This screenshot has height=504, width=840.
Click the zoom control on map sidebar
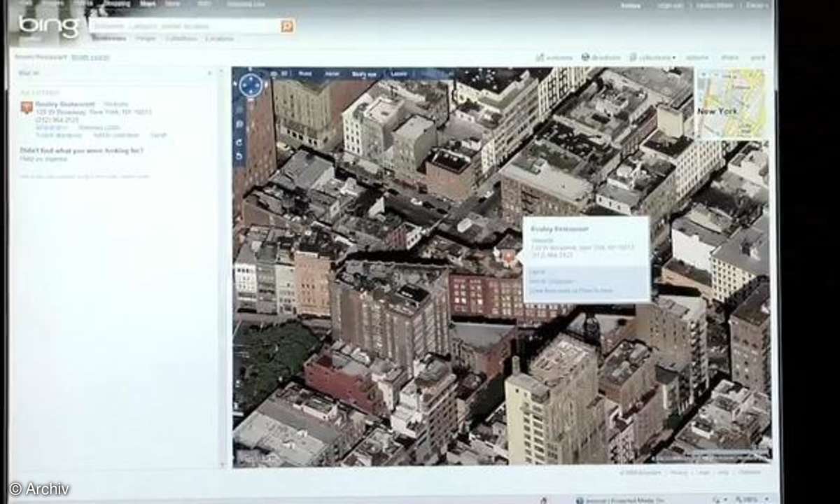[239, 124]
